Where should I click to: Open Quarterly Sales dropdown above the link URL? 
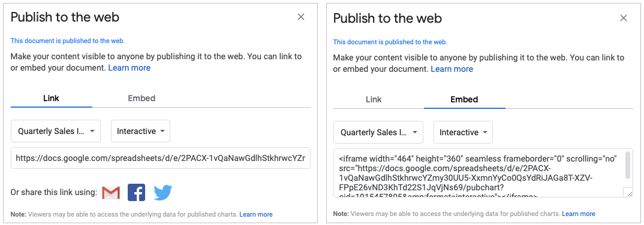pyautogui.click(x=56, y=131)
